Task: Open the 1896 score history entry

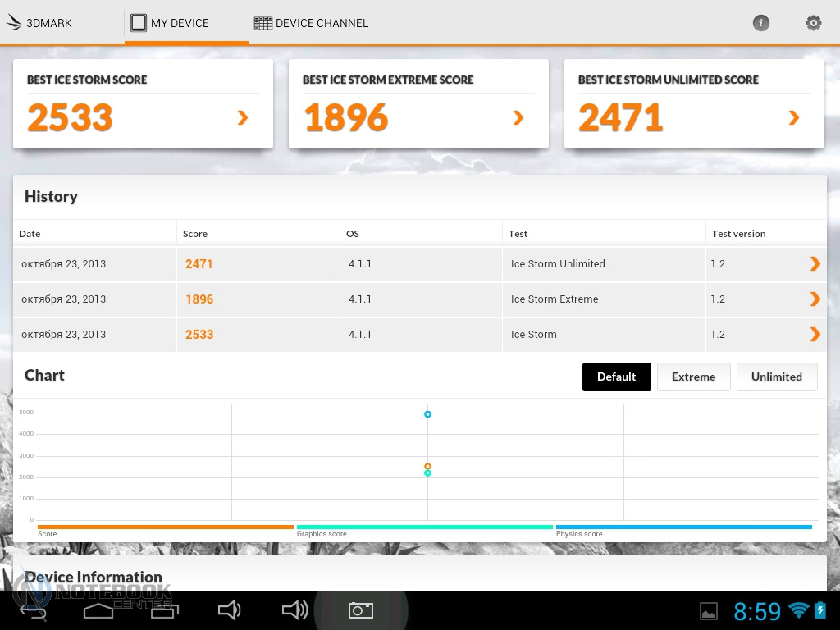Action: coord(199,299)
